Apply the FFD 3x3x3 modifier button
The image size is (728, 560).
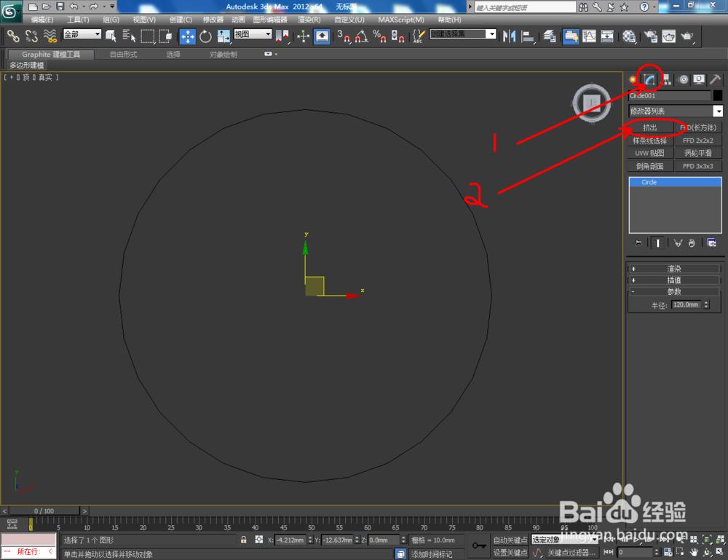[x=698, y=166]
